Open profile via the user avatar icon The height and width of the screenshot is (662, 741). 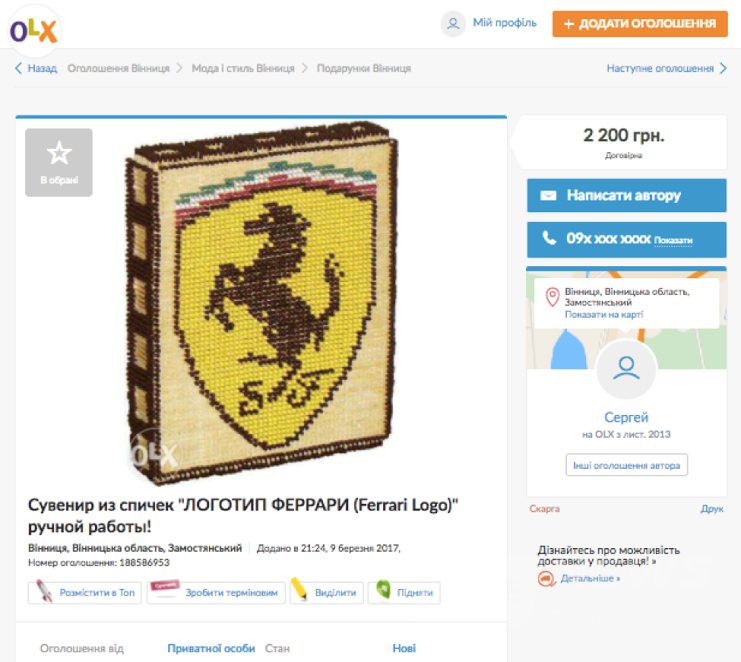(453, 23)
